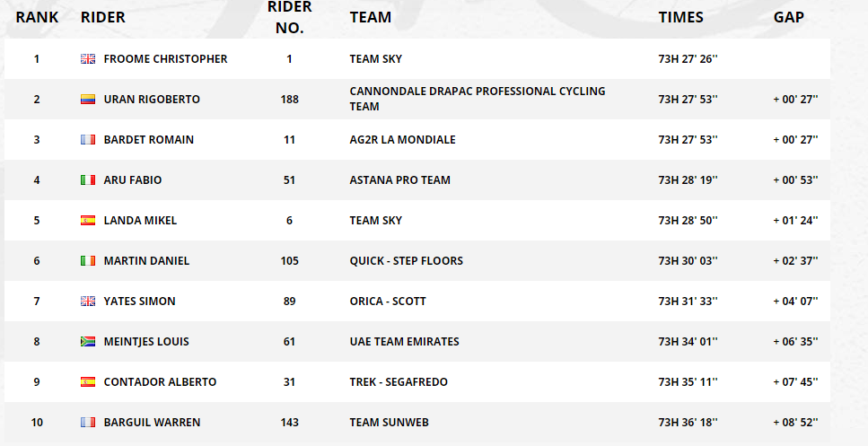
Task: Click the TEAM column header
Action: (x=371, y=17)
